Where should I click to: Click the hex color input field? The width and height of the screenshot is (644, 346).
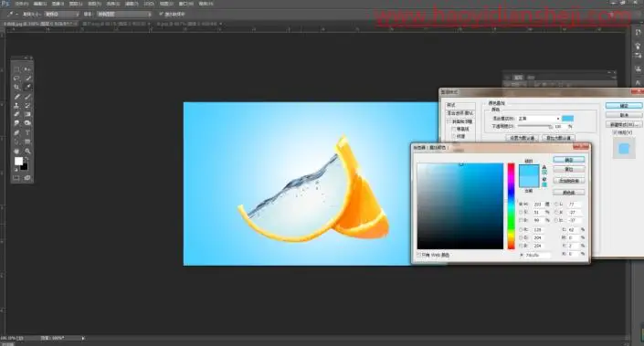click(x=538, y=255)
